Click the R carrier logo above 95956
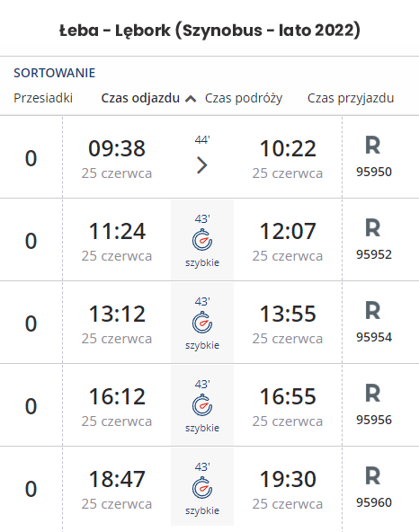The image size is (419, 532). 373,394
